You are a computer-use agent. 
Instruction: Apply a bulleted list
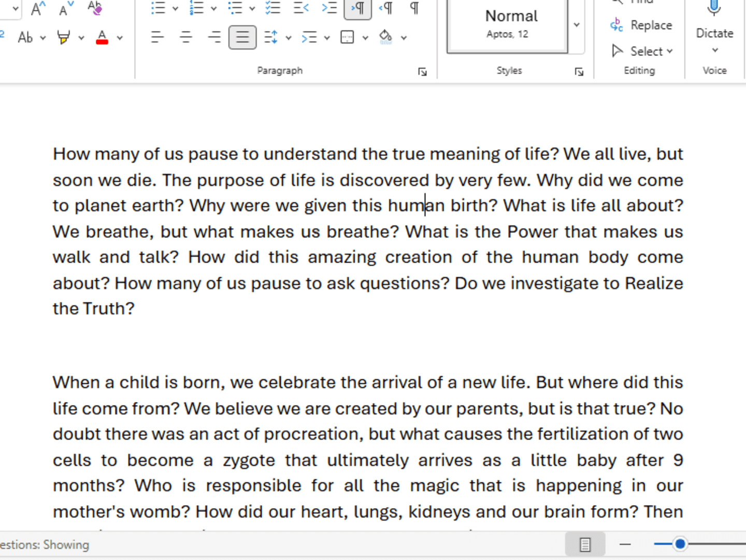coord(158,8)
